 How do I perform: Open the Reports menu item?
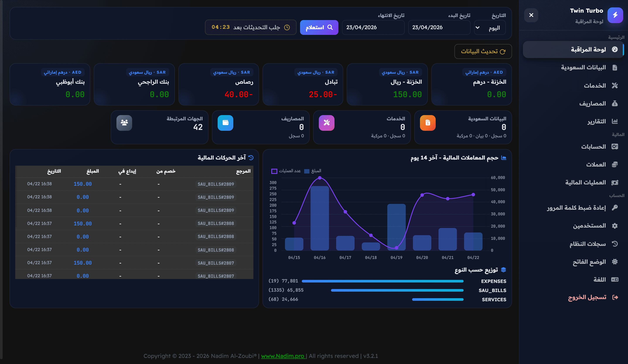pyautogui.click(x=596, y=121)
